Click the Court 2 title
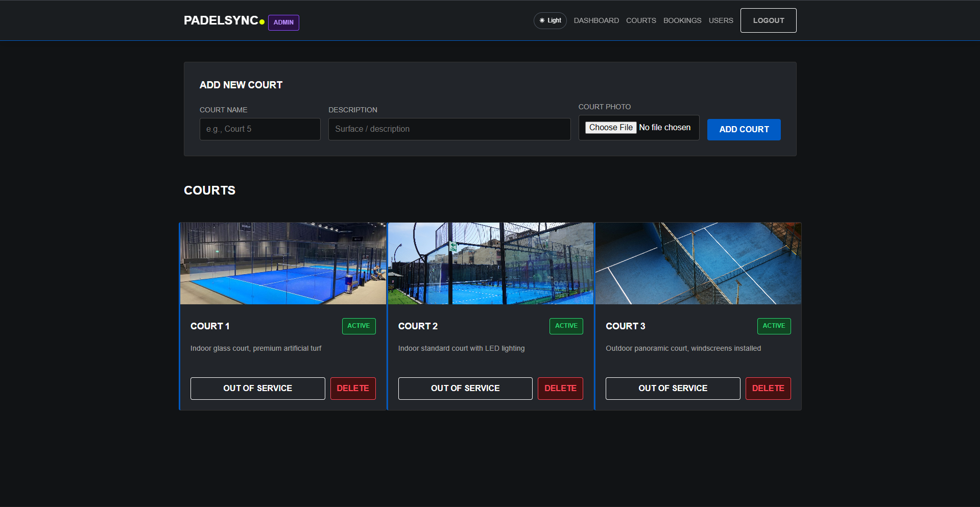 pyautogui.click(x=418, y=326)
